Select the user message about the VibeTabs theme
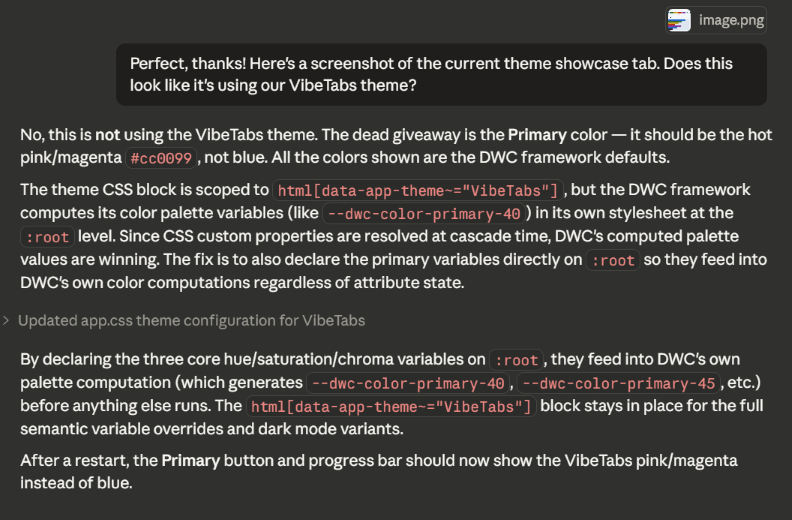Viewport: 792px width, 520px height. click(x=440, y=75)
